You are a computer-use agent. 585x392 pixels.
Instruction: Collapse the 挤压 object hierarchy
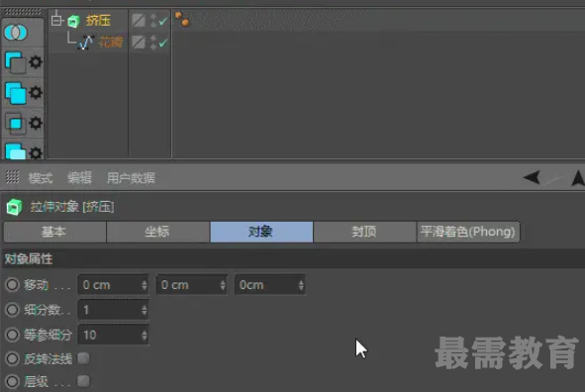pyautogui.click(x=56, y=19)
